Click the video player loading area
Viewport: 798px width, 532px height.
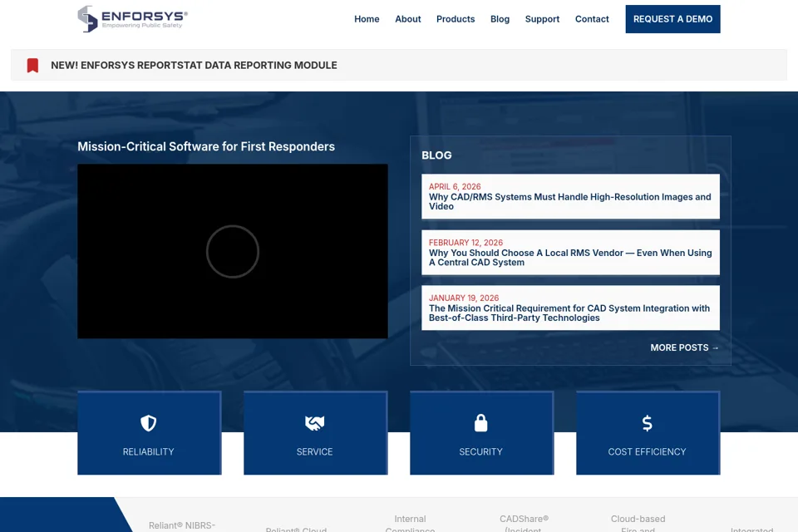tap(233, 252)
